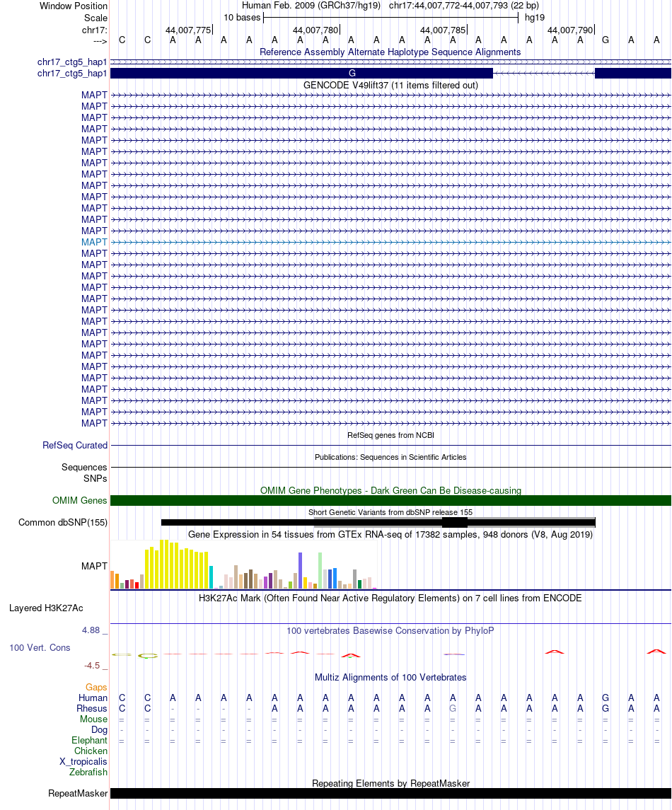
Task: Click the -4.5 PhyloP lower scale value
Action: tap(92, 666)
